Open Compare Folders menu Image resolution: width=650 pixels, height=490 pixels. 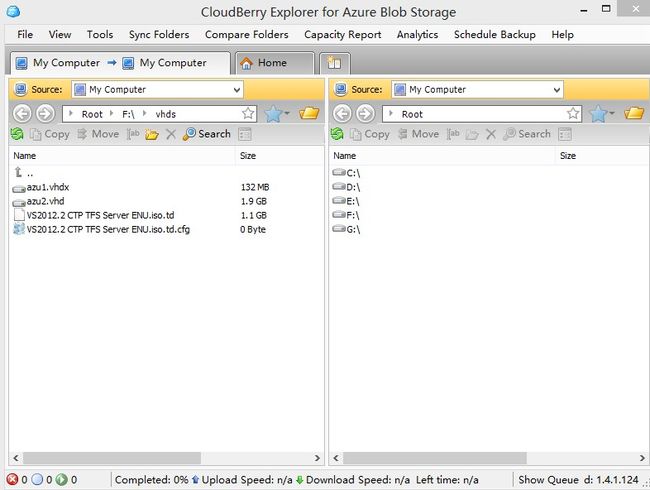(x=247, y=34)
